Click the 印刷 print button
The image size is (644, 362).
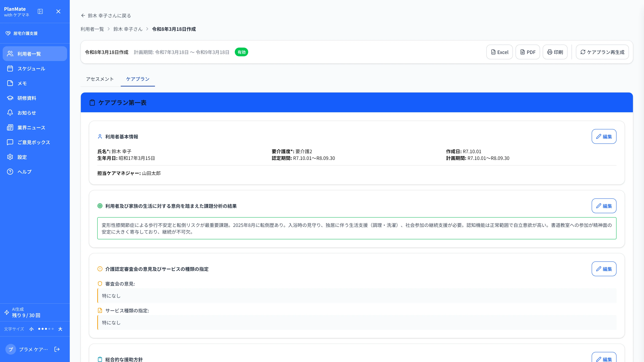555,52
